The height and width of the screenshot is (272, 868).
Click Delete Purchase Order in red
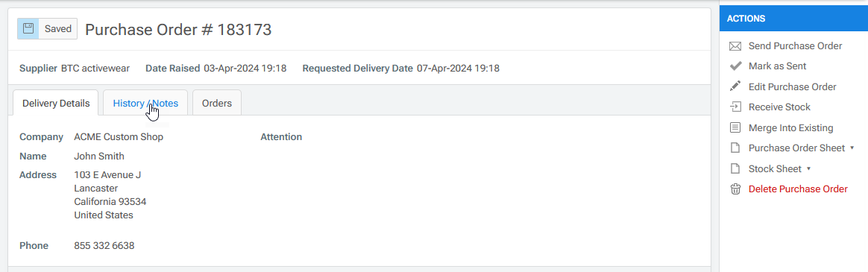click(798, 189)
